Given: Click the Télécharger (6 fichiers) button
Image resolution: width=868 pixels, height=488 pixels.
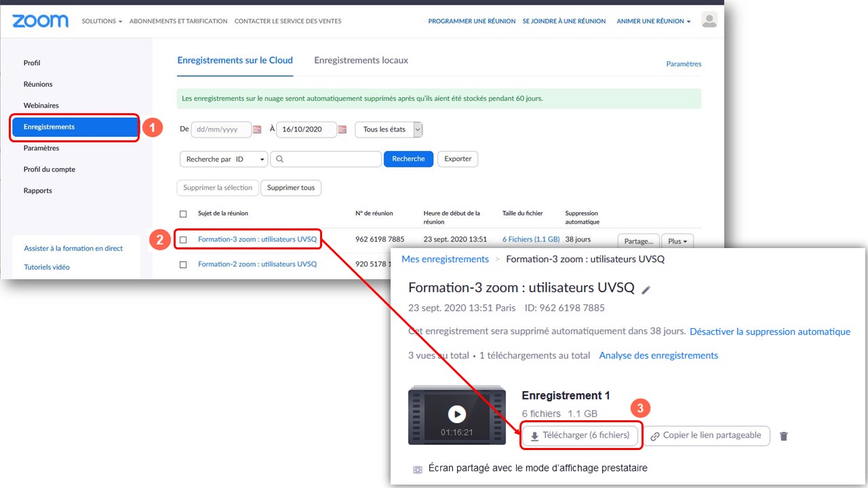Looking at the screenshot, I should (x=580, y=436).
